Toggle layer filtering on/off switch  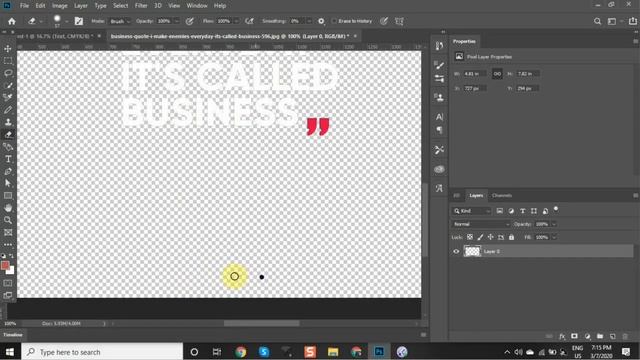(556, 209)
